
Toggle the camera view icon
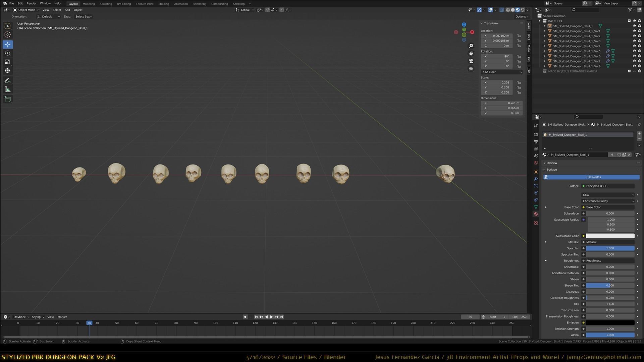point(471,61)
